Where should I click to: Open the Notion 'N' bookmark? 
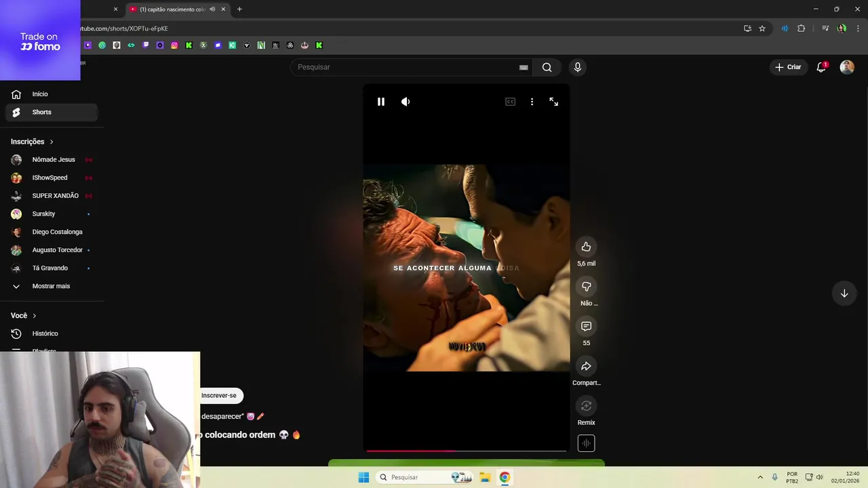pos(261,45)
